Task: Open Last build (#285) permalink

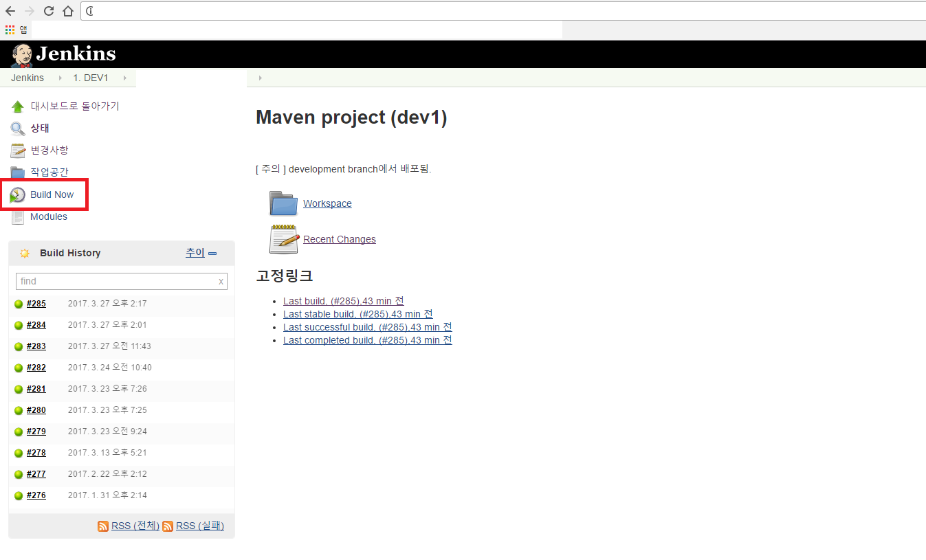Action: tap(344, 301)
